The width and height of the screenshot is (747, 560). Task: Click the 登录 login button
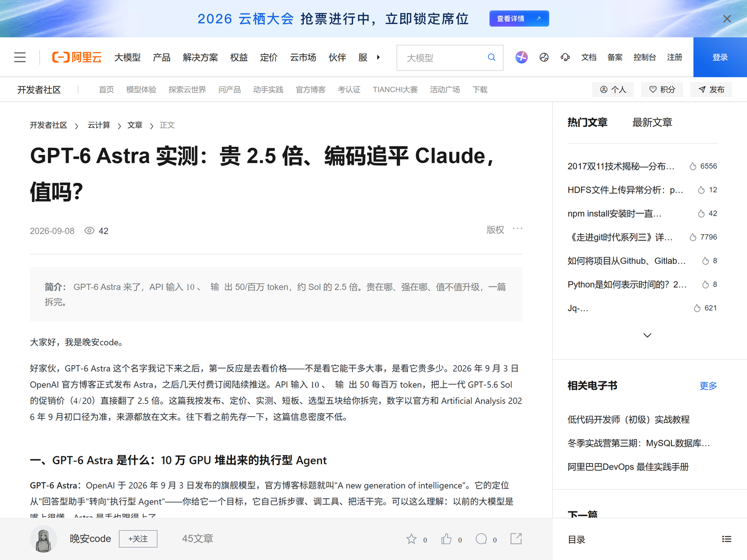720,57
